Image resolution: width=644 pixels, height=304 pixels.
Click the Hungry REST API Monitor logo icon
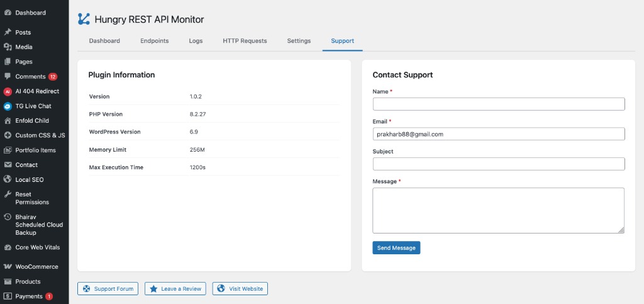pos(84,20)
